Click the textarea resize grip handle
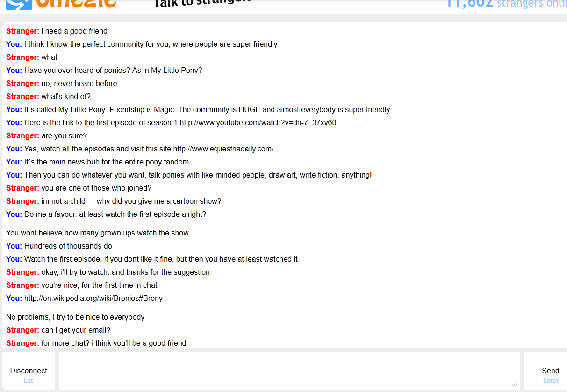 (x=514, y=384)
